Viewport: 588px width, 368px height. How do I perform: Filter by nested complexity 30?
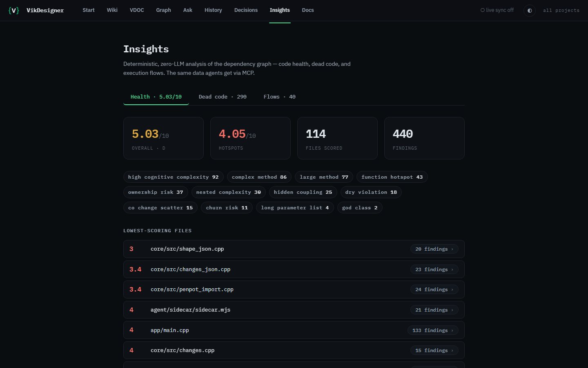(x=228, y=192)
